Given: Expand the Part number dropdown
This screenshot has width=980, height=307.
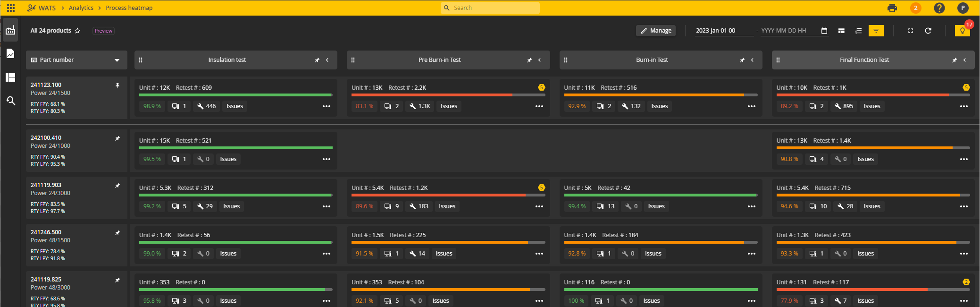Looking at the screenshot, I should click(117, 60).
